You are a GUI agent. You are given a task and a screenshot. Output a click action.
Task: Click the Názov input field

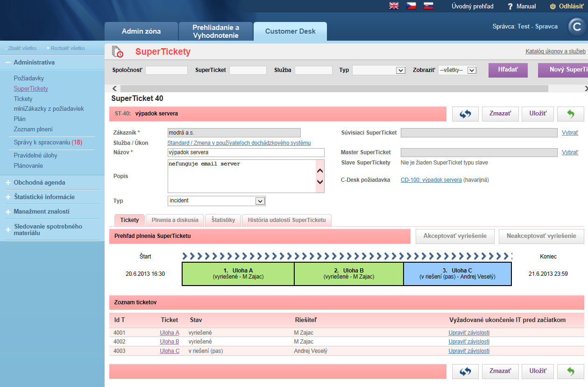(246, 153)
